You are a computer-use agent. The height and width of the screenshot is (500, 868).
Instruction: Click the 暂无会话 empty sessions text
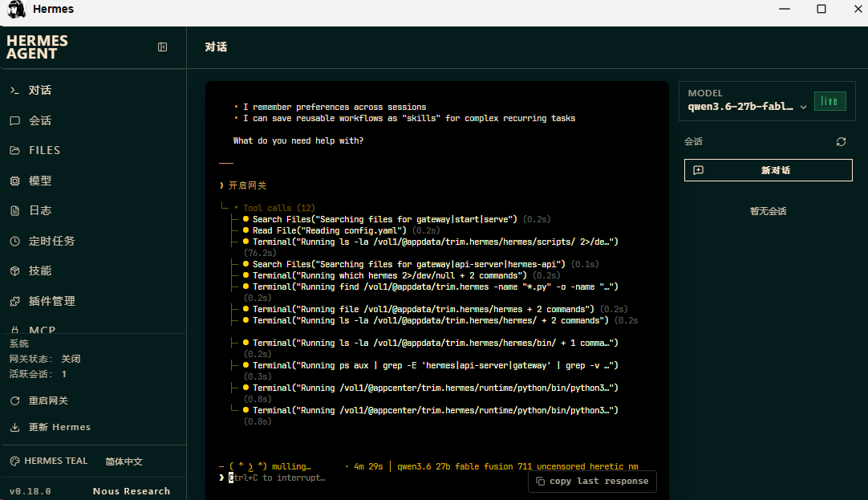[768, 211]
